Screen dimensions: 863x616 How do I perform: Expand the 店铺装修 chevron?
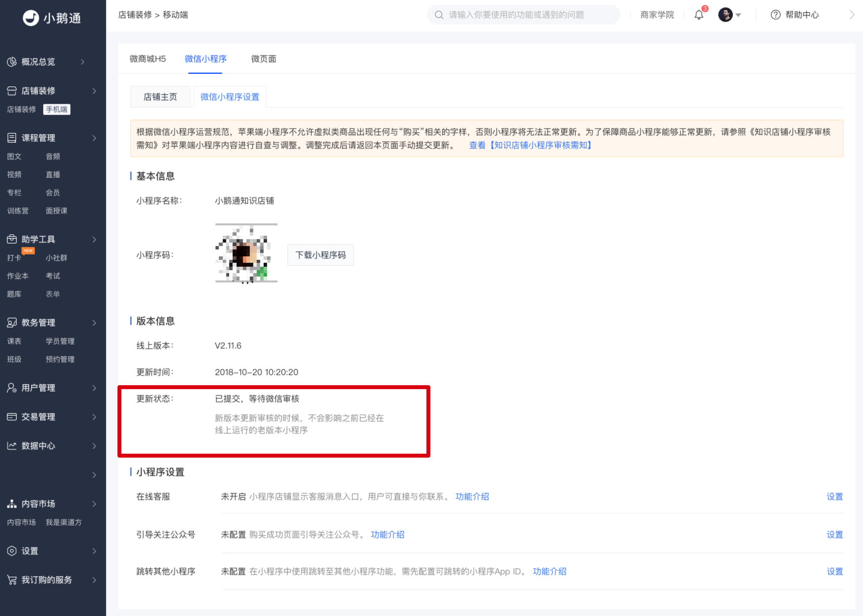tap(94, 91)
